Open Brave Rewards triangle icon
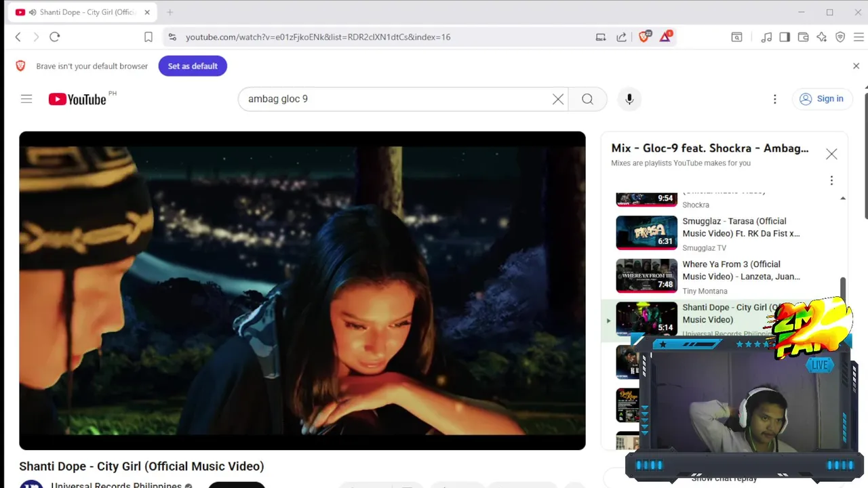 (665, 37)
